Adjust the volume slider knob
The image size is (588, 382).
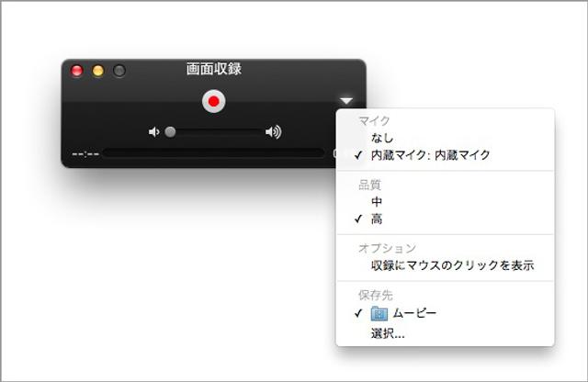[170, 132]
